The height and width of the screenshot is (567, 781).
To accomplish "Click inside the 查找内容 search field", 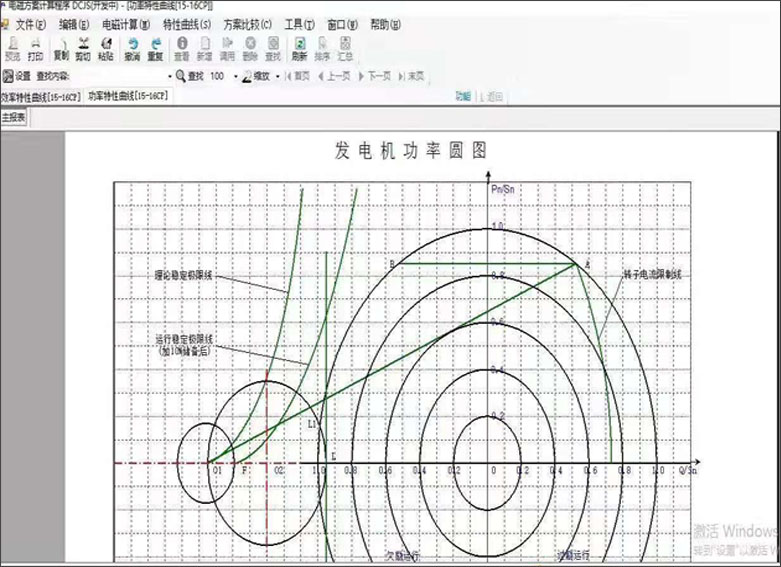I will coord(120,75).
